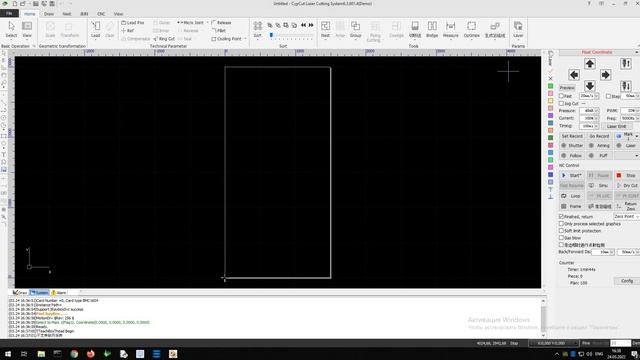
Task: Click the Ref option in Technical Parameter
Action: (x=128, y=31)
